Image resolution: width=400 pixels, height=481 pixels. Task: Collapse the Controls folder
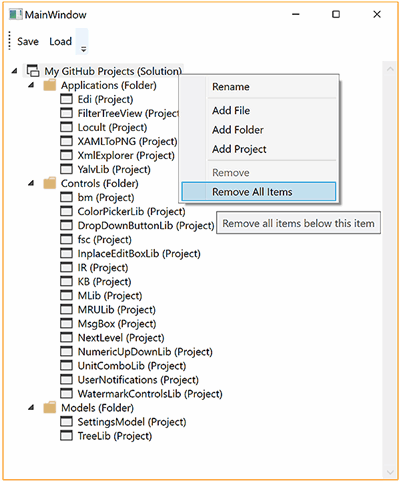tap(31, 183)
